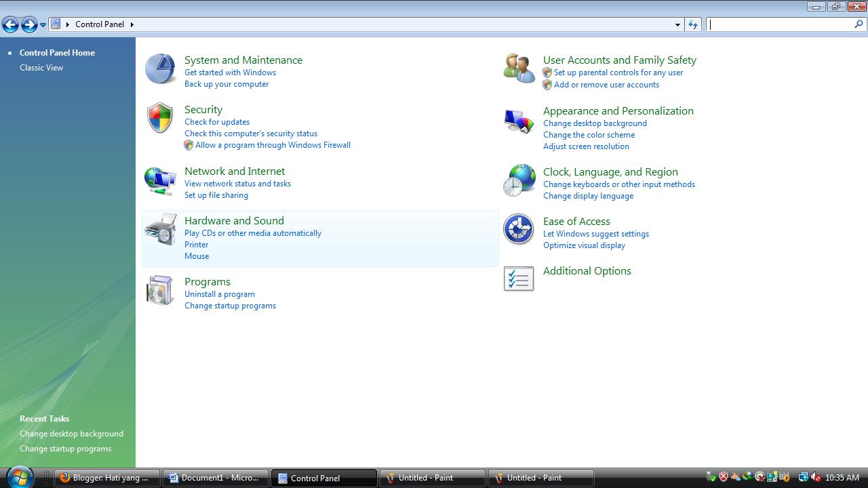Select the Control Panel breadcrumb in address bar
The width and height of the screenshot is (868, 488).
(x=100, y=24)
